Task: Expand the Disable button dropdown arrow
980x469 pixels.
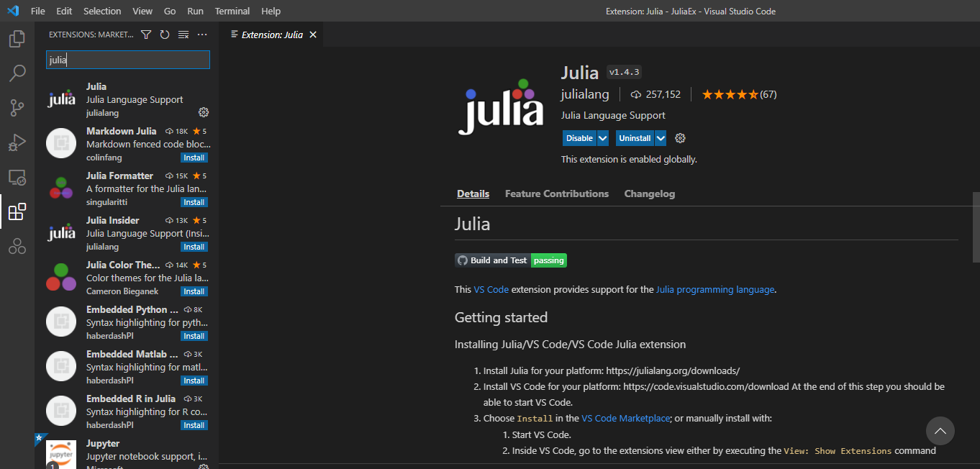Action: [603, 138]
